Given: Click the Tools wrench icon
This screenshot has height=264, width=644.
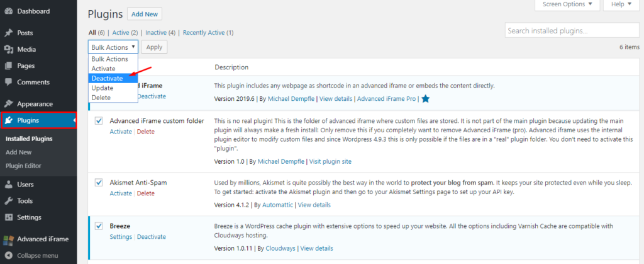Looking at the screenshot, I should 9,201.
